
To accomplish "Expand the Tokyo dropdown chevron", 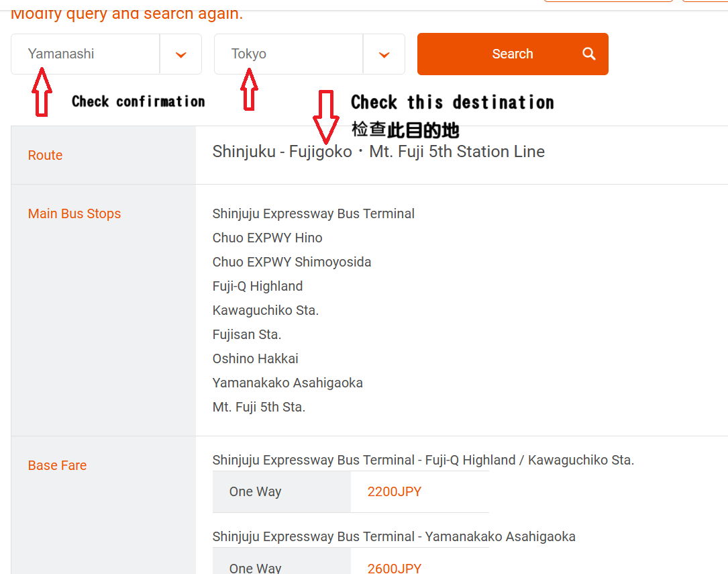I will tap(384, 54).
